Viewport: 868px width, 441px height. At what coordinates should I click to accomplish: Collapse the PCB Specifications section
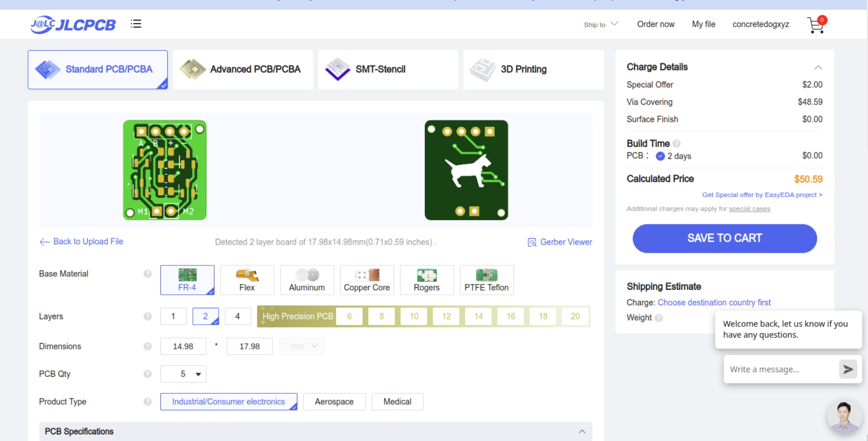click(582, 431)
